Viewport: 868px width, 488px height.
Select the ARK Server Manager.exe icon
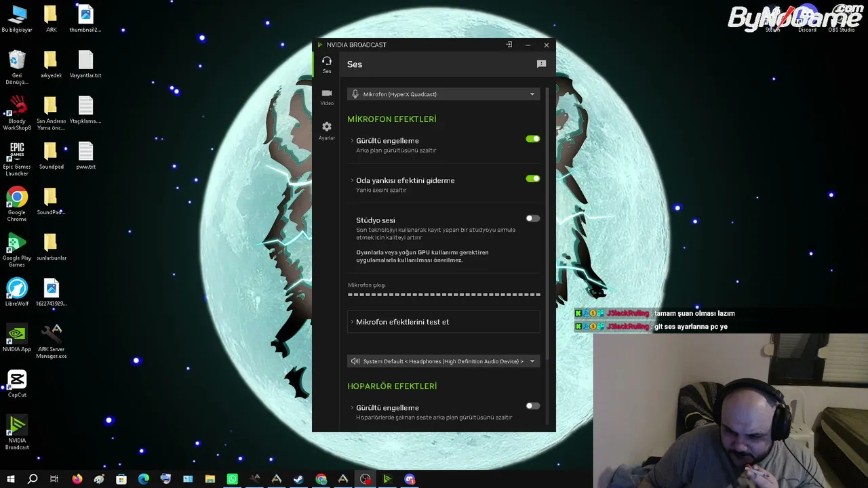(52, 342)
